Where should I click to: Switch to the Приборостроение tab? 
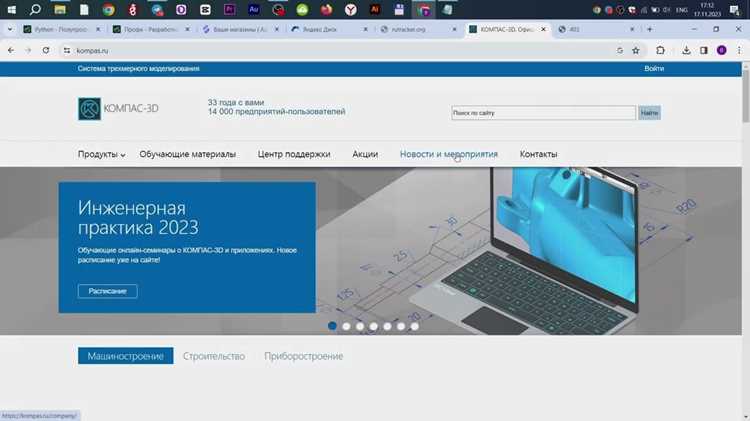click(303, 356)
